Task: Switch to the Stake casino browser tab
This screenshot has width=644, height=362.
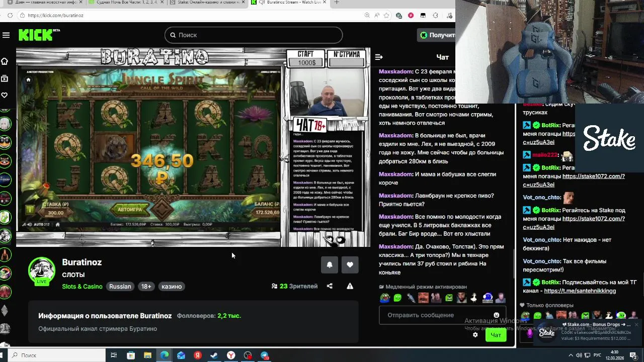Action: click(x=208, y=3)
